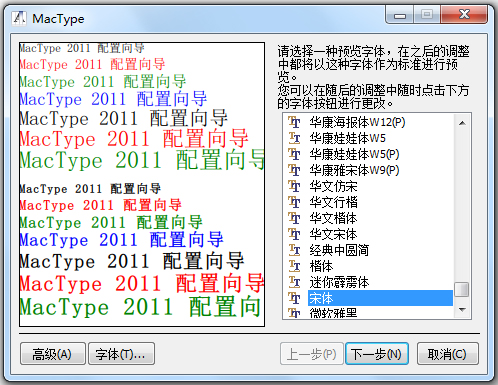
Task: Pick the 华文行楷 font entry
Action: [333, 202]
